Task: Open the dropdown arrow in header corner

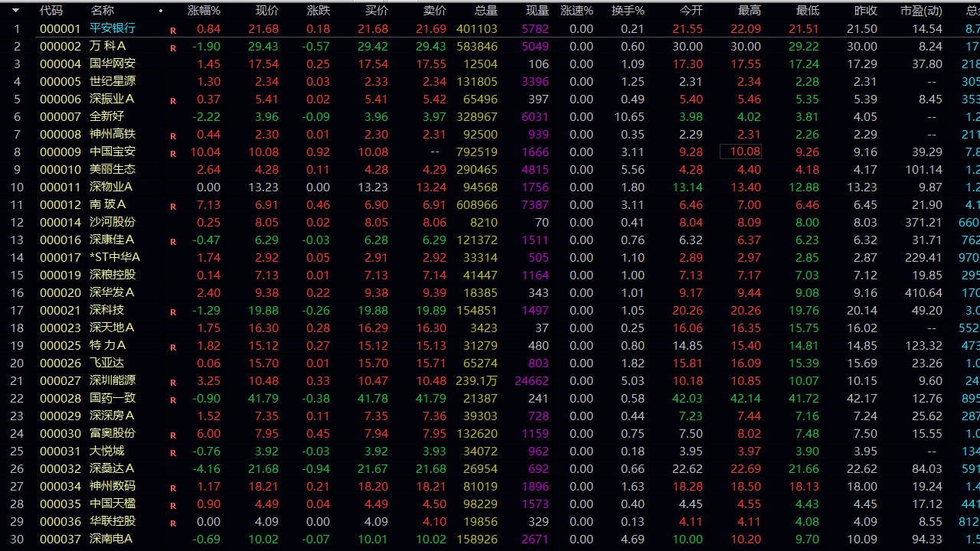Action: tap(15, 11)
